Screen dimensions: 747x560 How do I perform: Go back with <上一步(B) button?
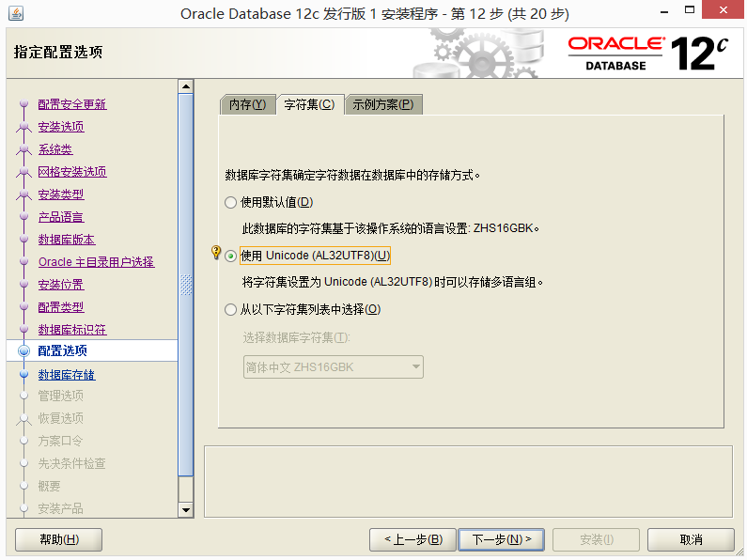coord(412,539)
